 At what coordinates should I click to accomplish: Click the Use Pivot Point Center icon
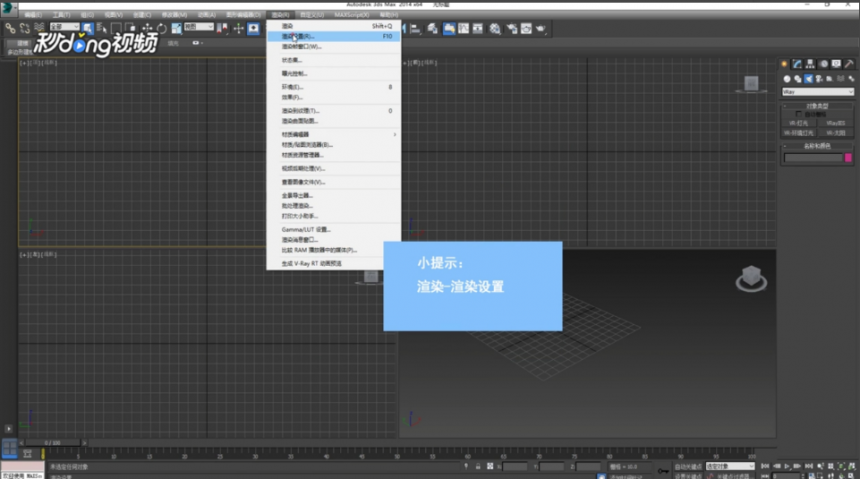click(222, 28)
